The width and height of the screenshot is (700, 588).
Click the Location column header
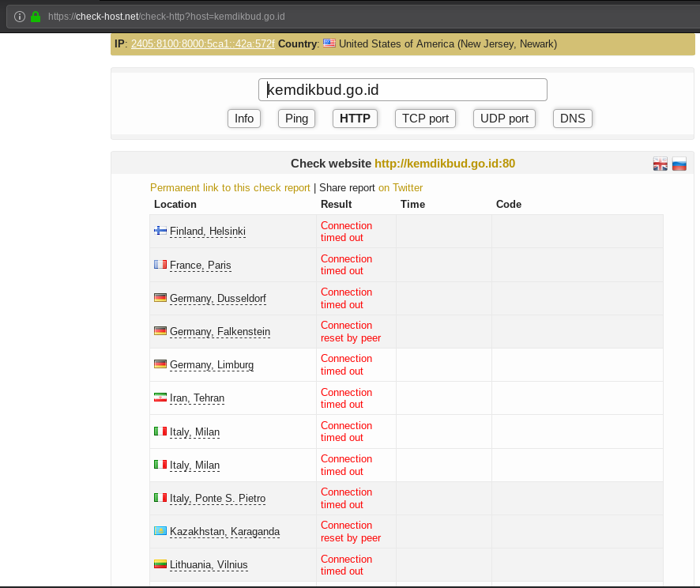[x=175, y=204]
